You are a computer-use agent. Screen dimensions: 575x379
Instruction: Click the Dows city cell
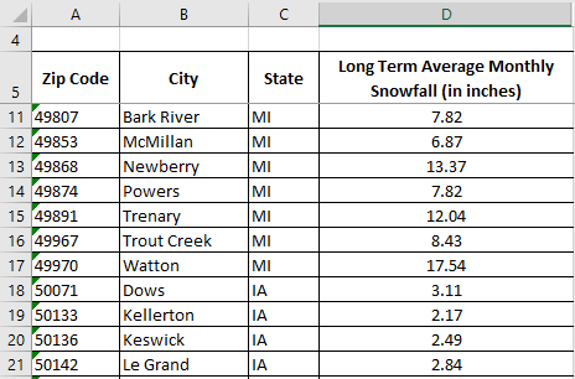point(184,290)
